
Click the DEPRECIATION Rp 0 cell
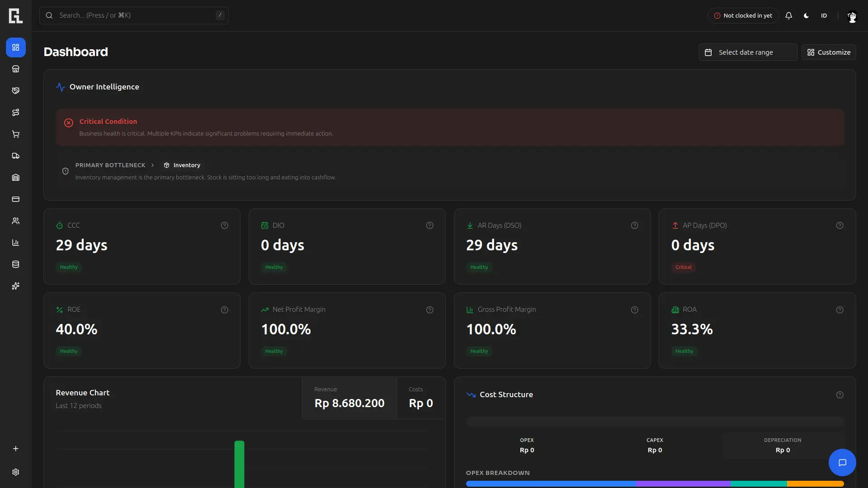pos(783,446)
